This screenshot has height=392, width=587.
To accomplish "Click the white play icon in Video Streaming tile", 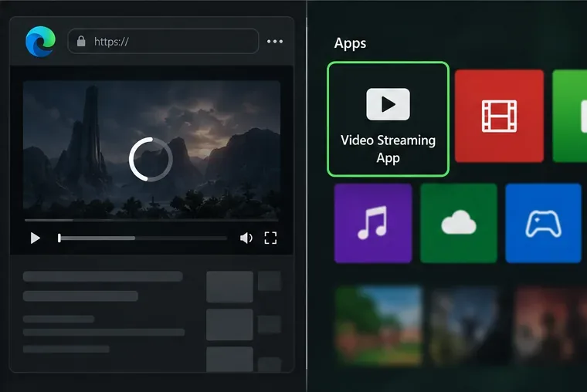I will 388,104.
